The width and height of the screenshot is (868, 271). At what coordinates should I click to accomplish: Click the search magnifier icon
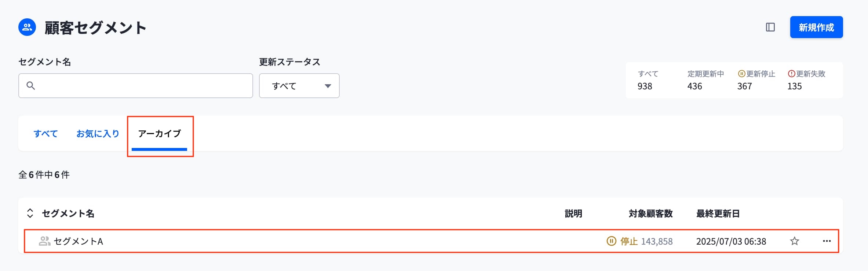point(31,86)
